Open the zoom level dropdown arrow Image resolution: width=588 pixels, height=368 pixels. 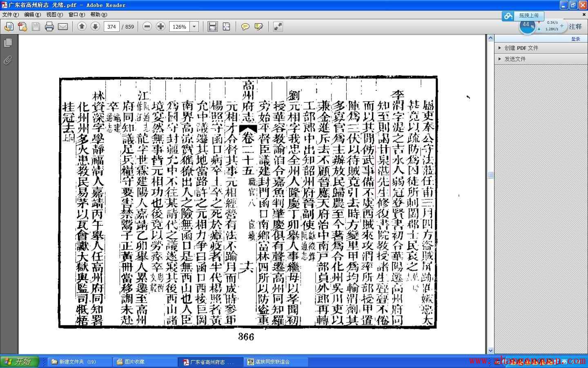tap(194, 27)
